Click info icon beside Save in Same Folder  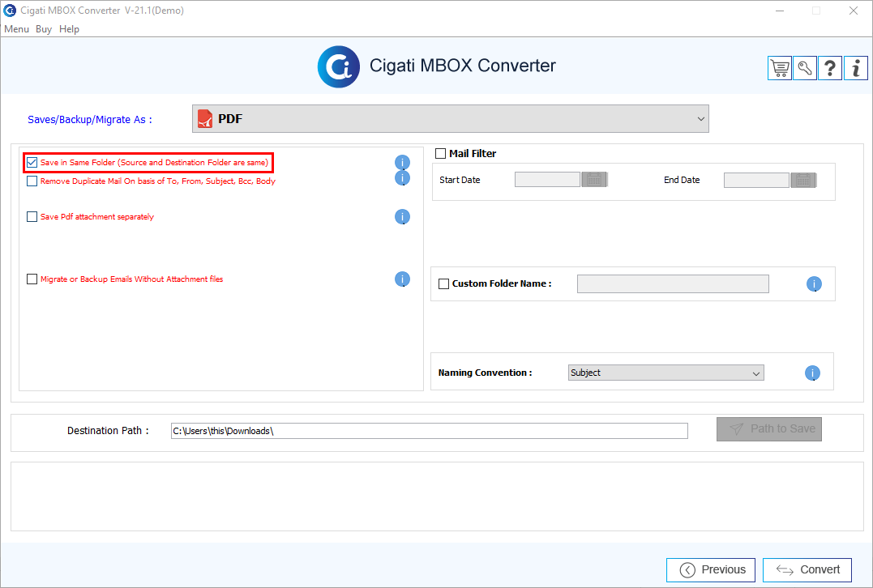tap(402, 163)
